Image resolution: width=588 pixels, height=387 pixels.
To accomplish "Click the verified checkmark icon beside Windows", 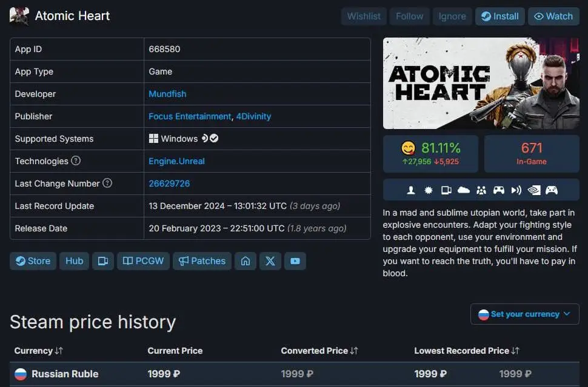I will point(214,138).
